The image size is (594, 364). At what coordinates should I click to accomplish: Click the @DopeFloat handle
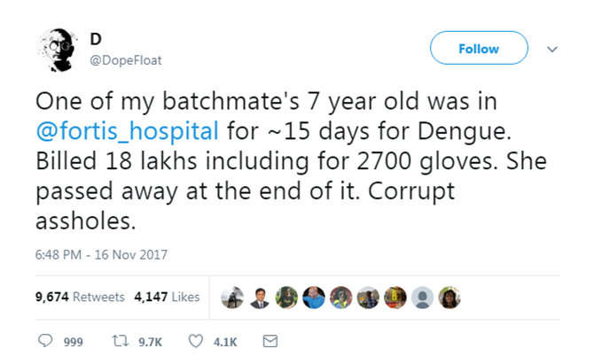coord(125,60)
